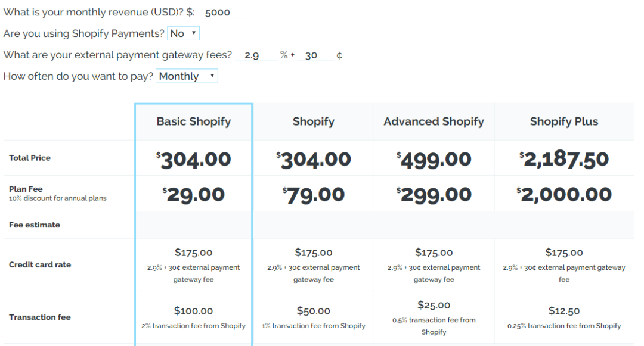The height and width of the screenshot is (346, 644).
Task: Click the gateway fee cents field
Action: (x=315, y=55)
